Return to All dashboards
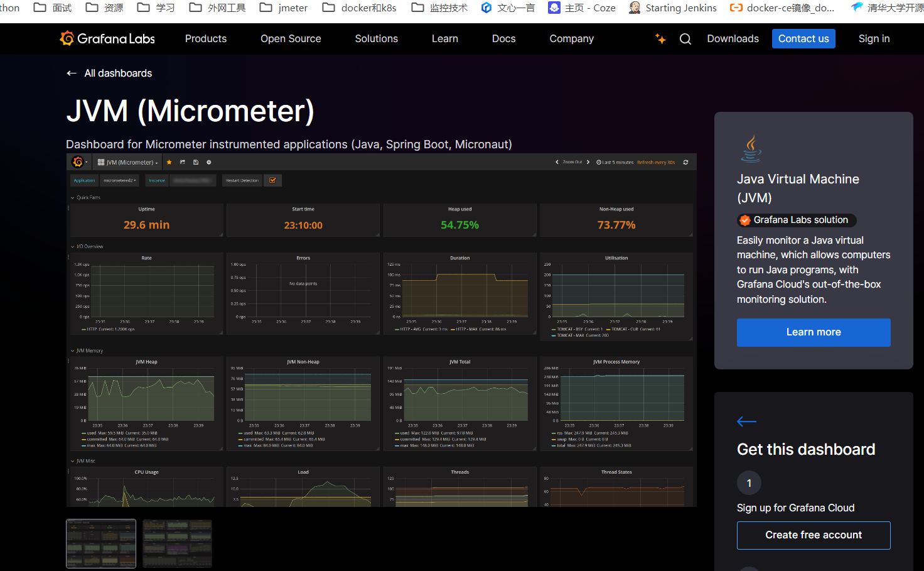This screenshot has height=571, width=924. click(118, 73)
